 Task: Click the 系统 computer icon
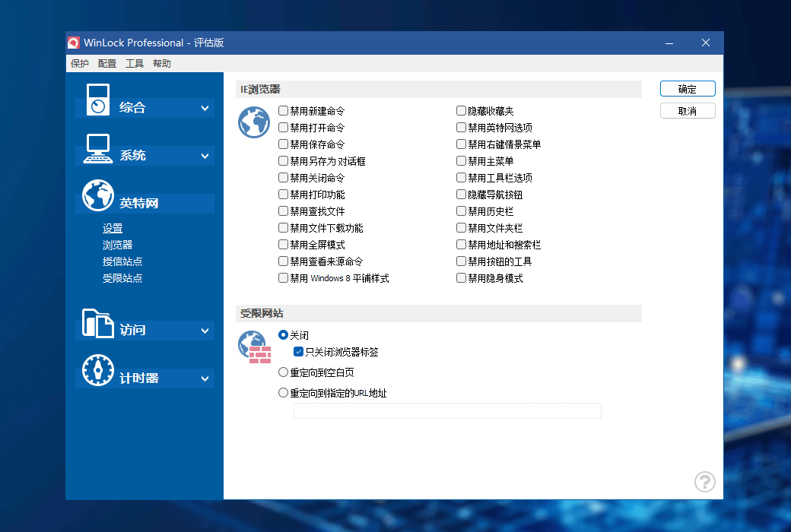tap(98, 149)
